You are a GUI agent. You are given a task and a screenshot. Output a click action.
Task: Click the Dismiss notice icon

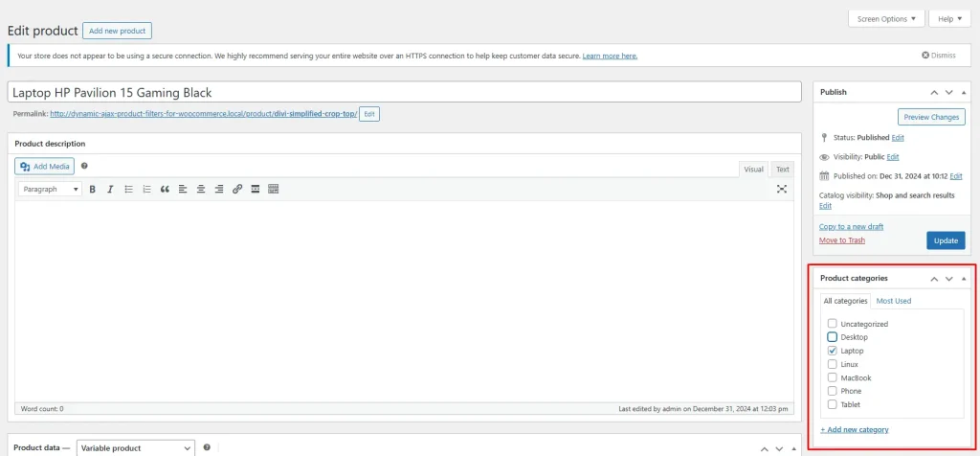point(925,55)
